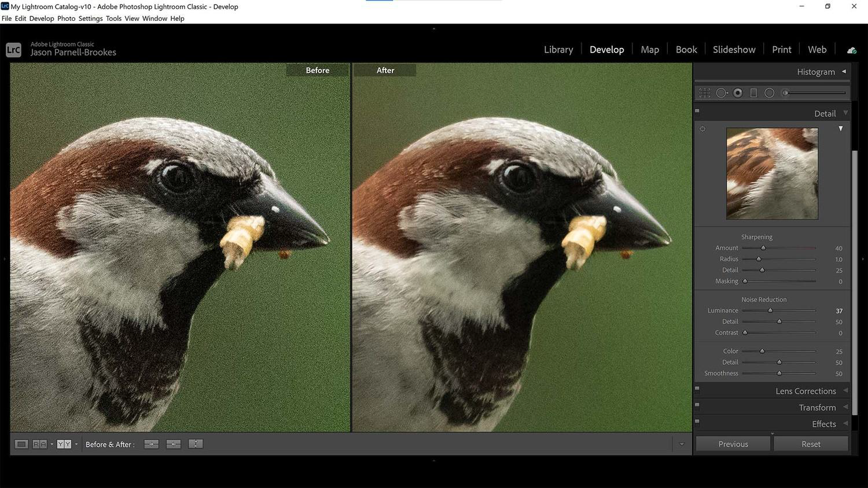This screenshot has height=488, width=868.
Task: Select the Radial Filter tool
Action: (769, 93)
